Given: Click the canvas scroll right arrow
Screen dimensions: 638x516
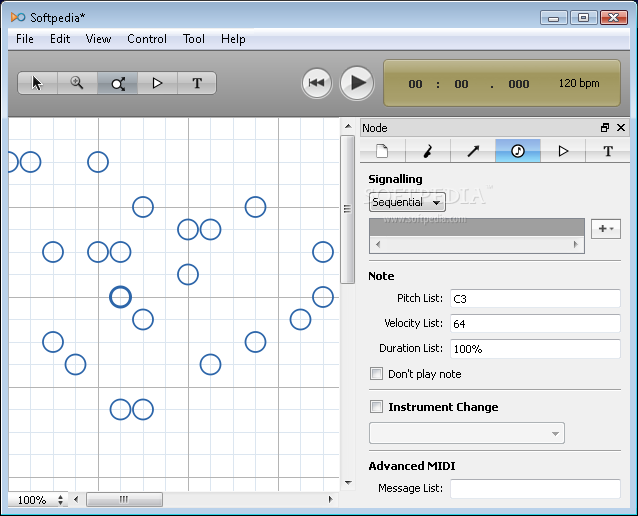Looking at the screenshot, I should click(330, 499).
